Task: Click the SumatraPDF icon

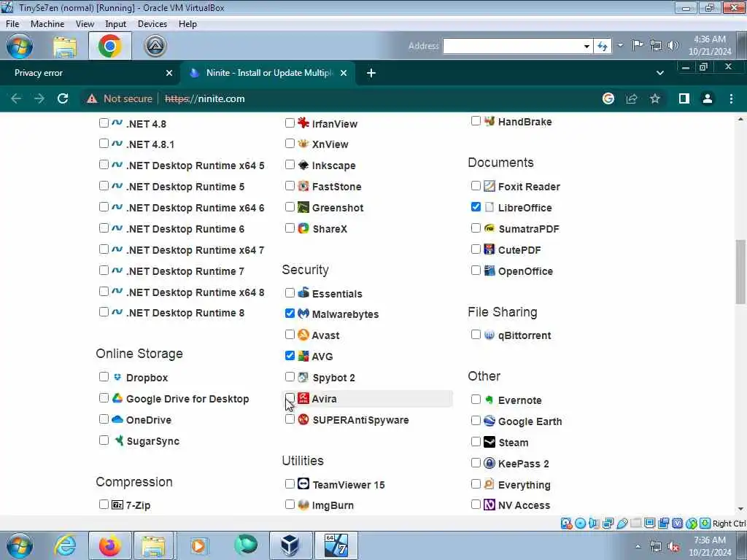Action: tap(489, 228)
